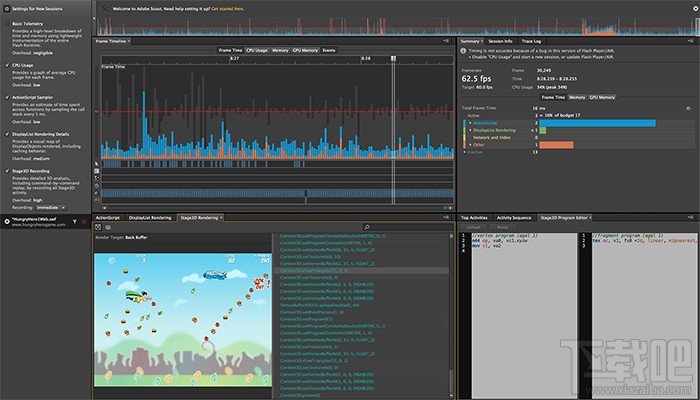Open Summary panel options menu icon
The image size is (700, 400).
(690, 41)
